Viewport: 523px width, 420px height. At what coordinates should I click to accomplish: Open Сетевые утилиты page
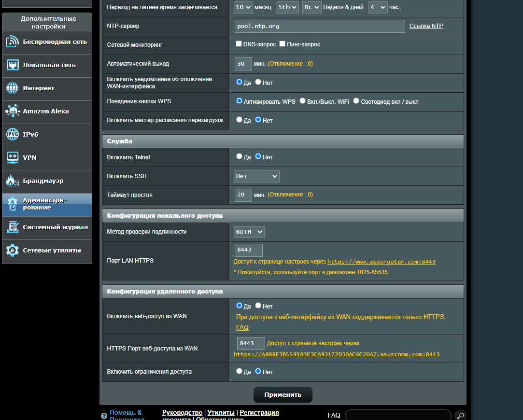click(x=47, y=252)
